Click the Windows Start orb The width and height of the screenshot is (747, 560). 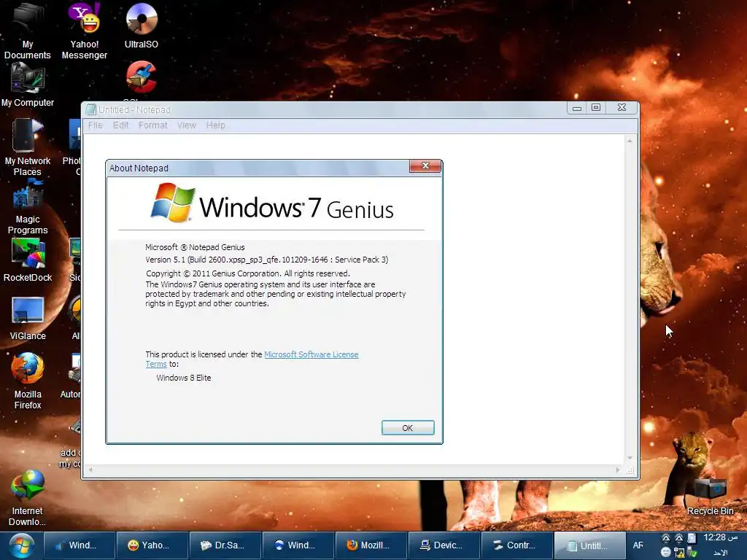click(21, 545)
